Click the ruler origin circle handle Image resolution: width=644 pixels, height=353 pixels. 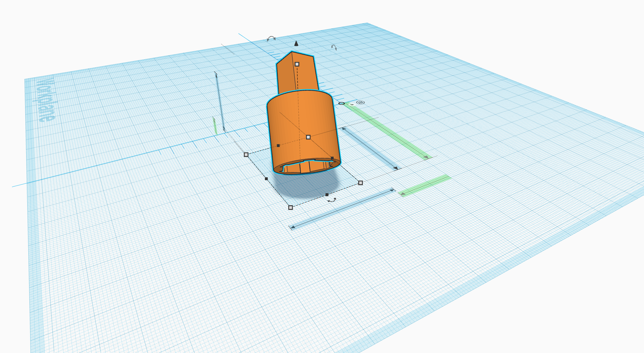342,103
